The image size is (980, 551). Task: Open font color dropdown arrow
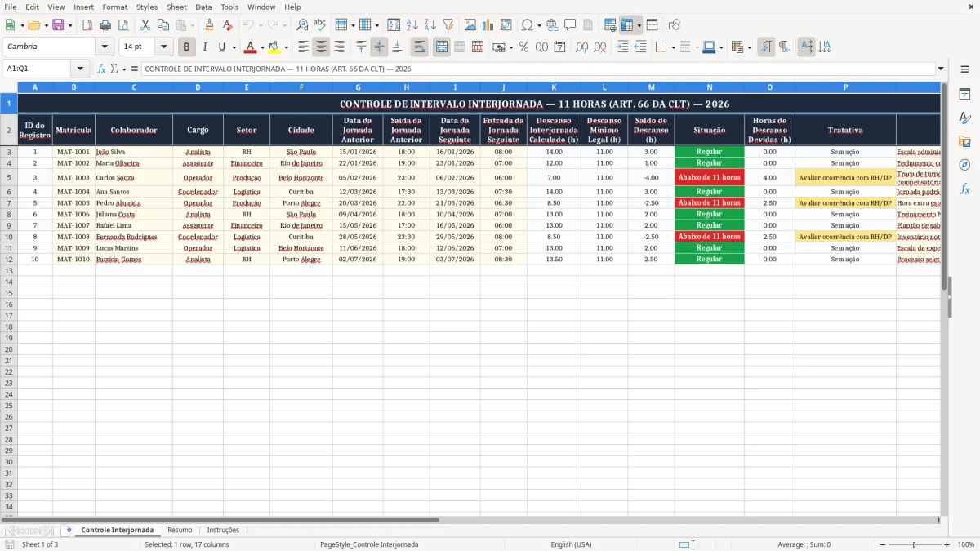click(x=262, y=47)
